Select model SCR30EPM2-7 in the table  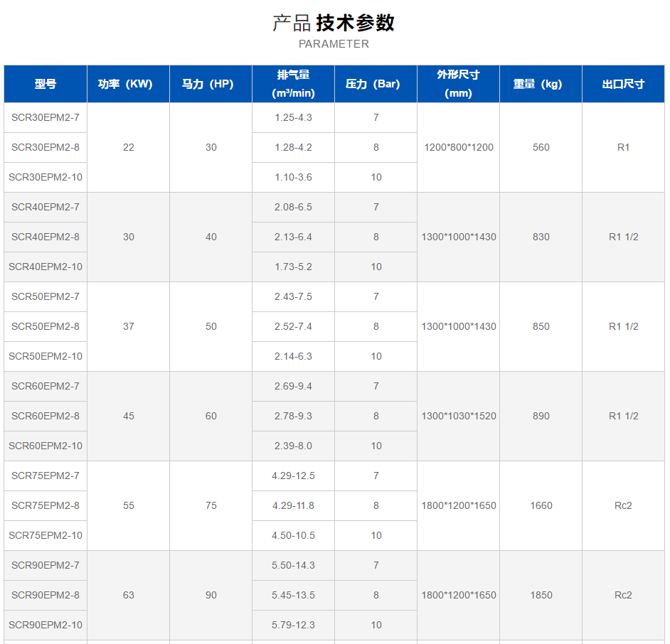tap(46, 117)
